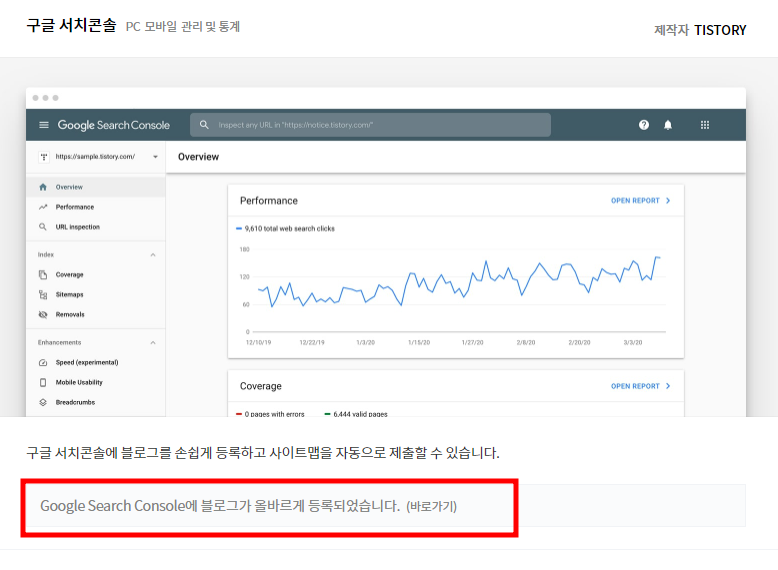Image resolution: width=778 pixels, height=570 pixels.
Task: Click the 0 pages with errors legend
Action: click(270, 414)
